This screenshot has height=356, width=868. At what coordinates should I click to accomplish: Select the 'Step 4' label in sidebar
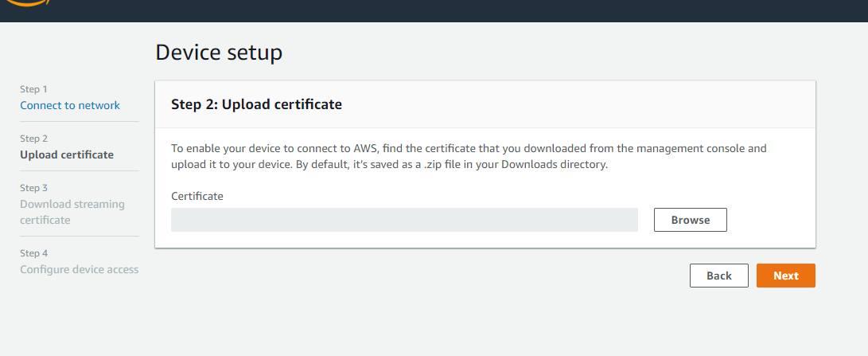[34, 253]
